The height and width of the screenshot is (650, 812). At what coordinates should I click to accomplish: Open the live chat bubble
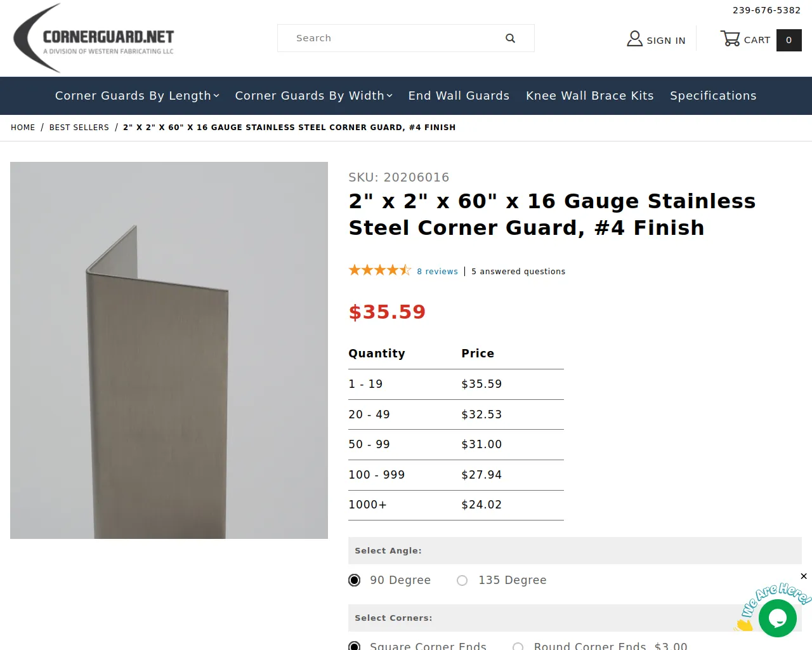pos(778,618)
